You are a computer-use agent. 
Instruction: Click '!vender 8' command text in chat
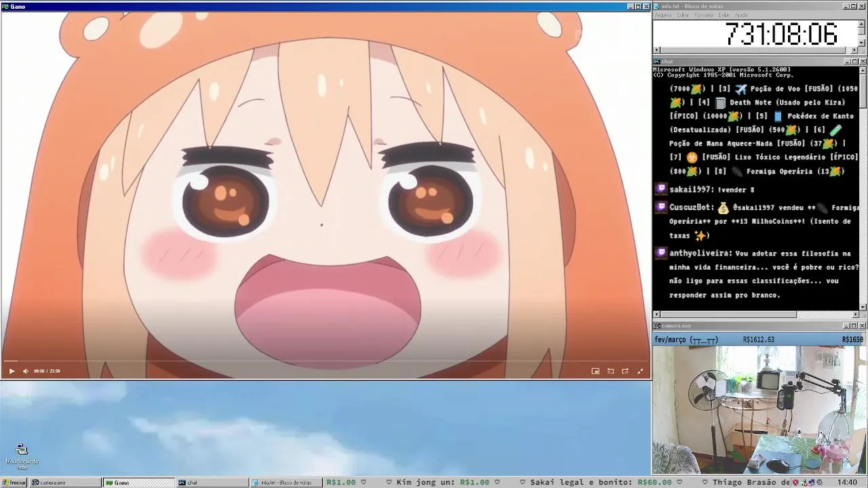[x=736, y=190]
